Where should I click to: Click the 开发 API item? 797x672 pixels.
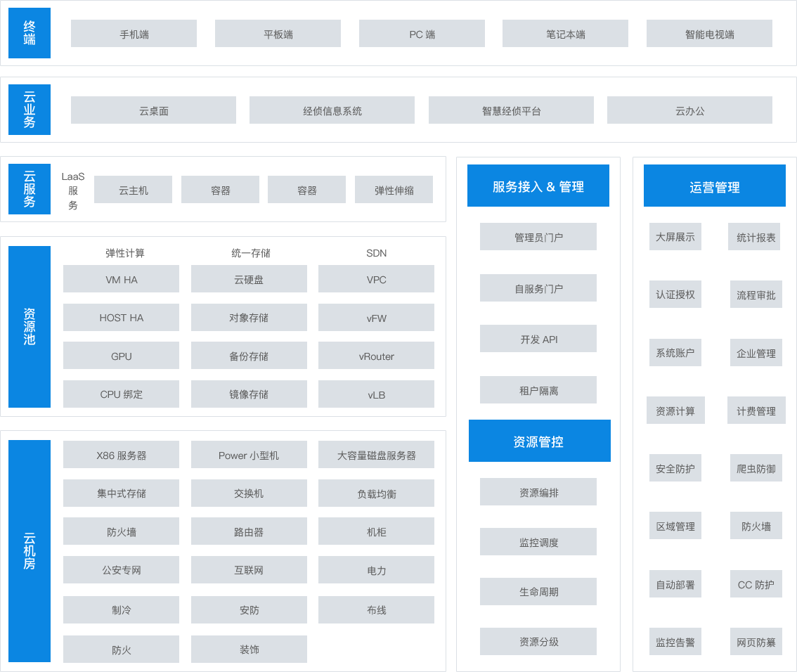pos(538,339)
